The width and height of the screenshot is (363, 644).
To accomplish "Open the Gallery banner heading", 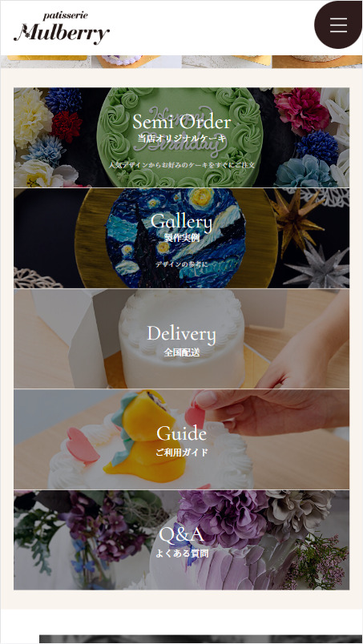I will click(x=181, y=222).
